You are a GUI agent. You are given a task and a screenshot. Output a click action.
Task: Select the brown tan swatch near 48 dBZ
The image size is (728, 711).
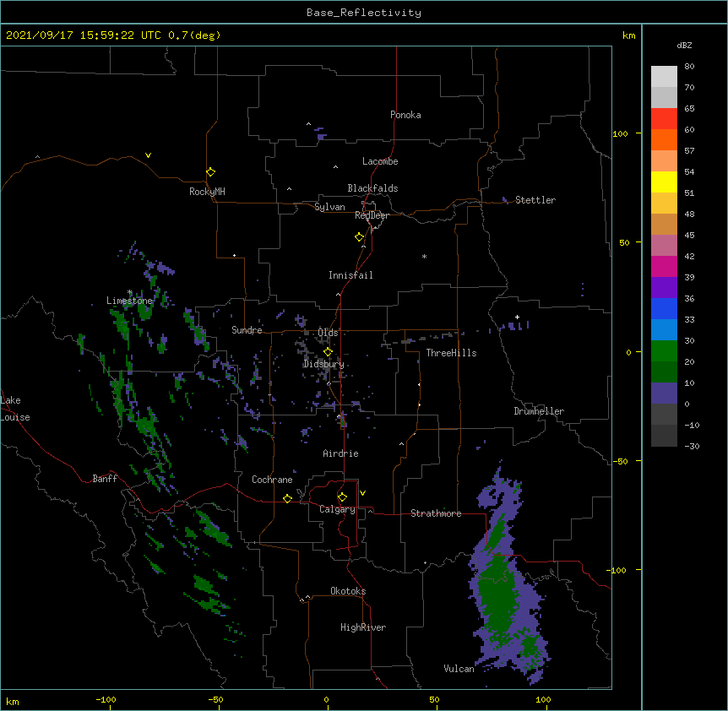coord(664,224)
